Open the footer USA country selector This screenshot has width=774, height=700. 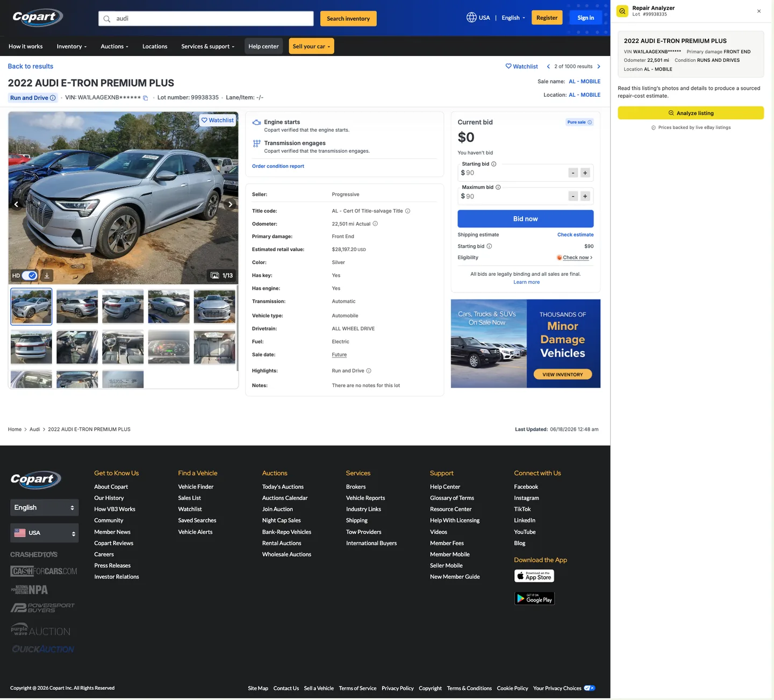(x=44, y=533)
